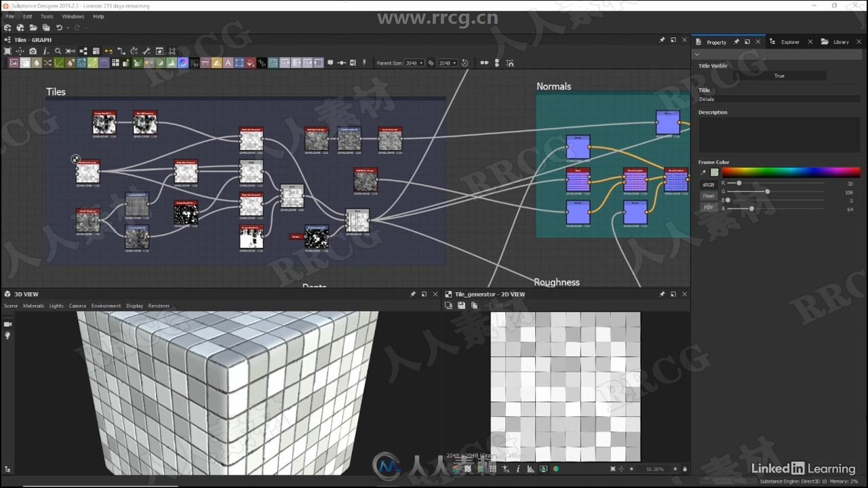
Task: Click the camera screenshot icon in graph toolbar
Action: [x=33, y=52]
